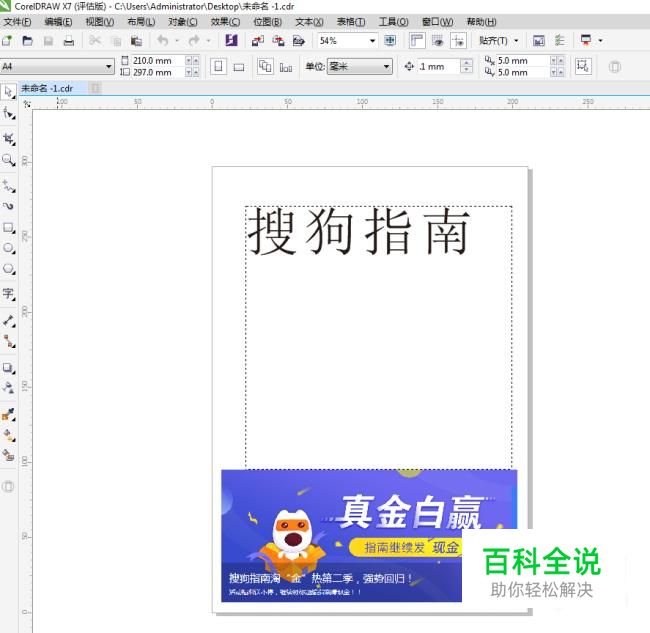Toggle Show Rulers button
This screenshot has width=650, height=633.
click(x=417, y=41)
